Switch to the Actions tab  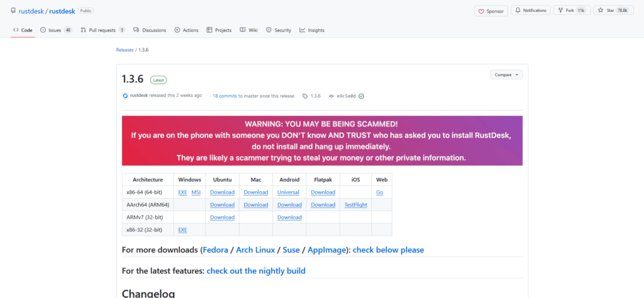[x=186, y=30]
